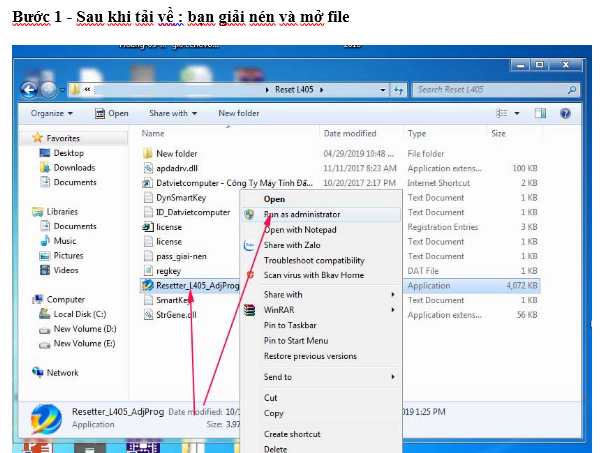Viewport: 600px width, 453px height.
Task: Select the Music library icon
Action: [64, 241]
